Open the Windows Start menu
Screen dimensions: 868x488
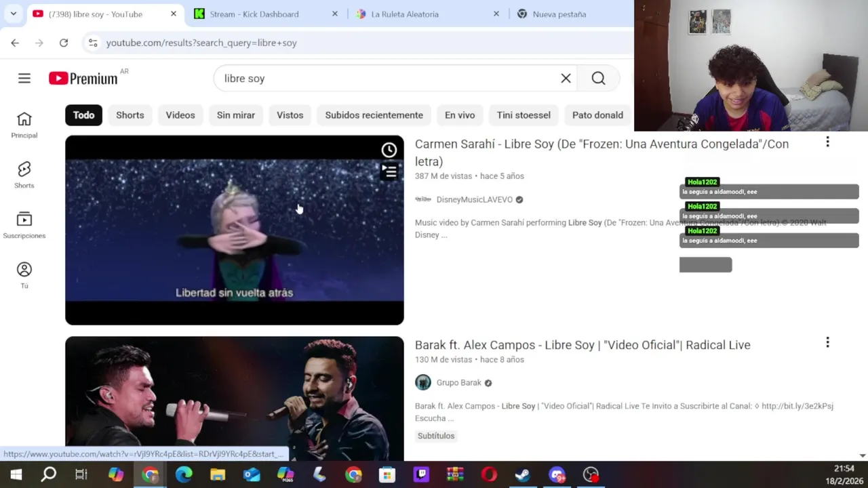[16, 474]
